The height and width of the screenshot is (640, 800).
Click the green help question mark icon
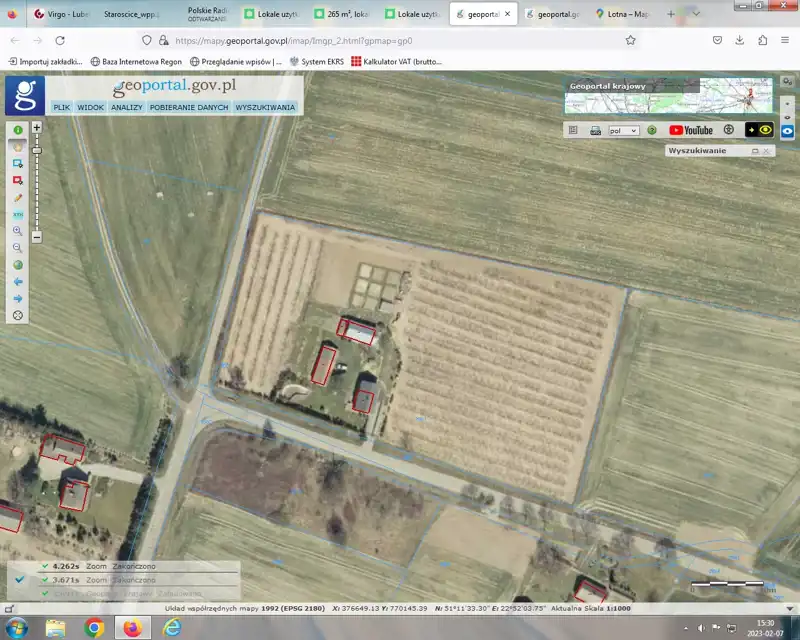[652, 130]
